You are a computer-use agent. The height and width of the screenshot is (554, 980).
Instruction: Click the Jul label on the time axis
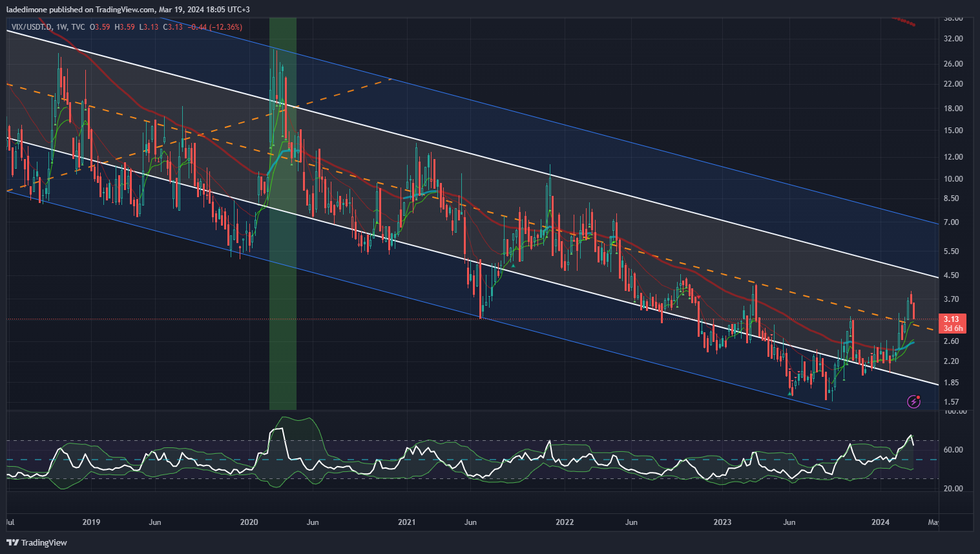10,522
